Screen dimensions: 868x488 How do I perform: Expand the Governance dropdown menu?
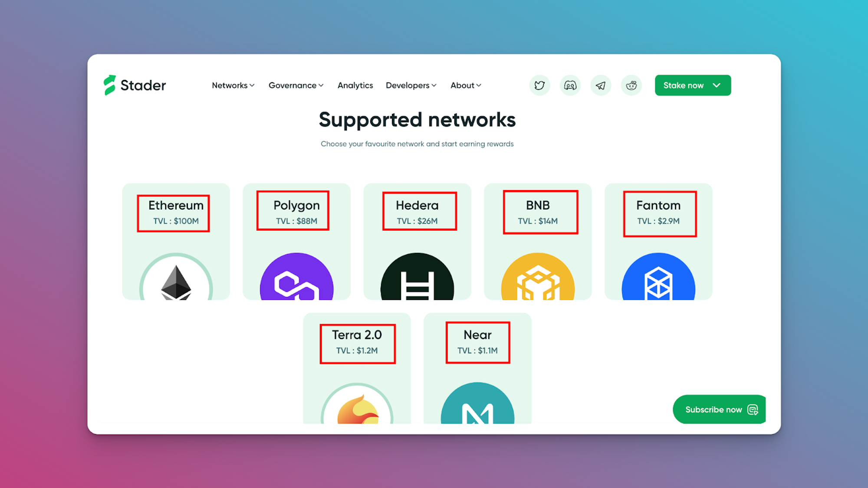(x=296, y=85)
